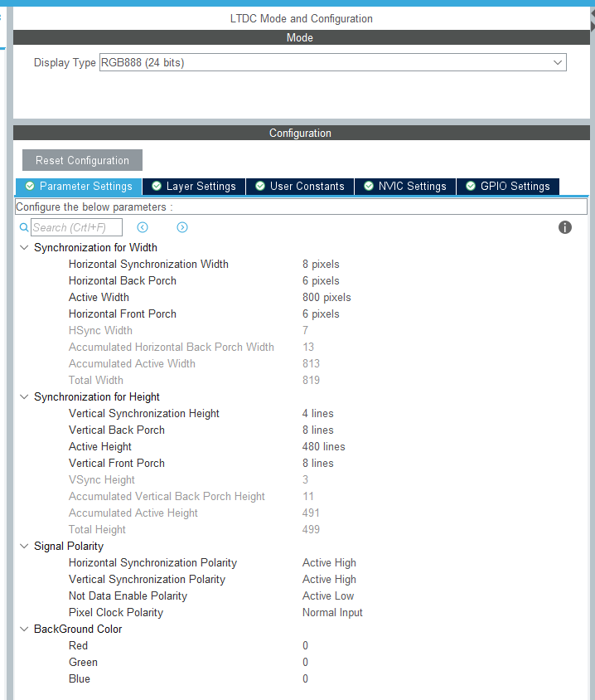
Task: Select Vertical Back Porch value
Action: click(x=318, y=430)
